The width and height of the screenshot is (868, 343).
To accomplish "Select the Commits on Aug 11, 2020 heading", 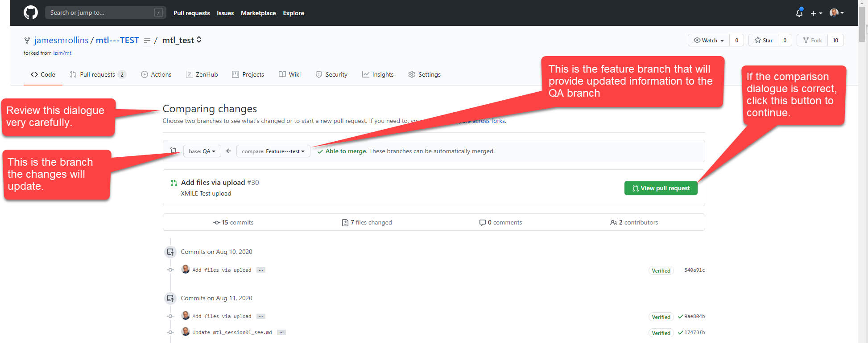I will click(x=216, y=298).
